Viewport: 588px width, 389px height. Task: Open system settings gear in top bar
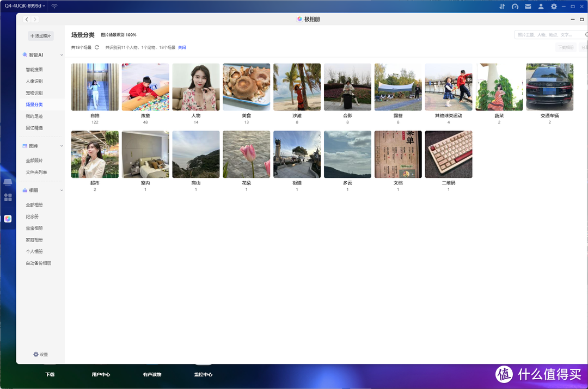[x=554, y=7]
